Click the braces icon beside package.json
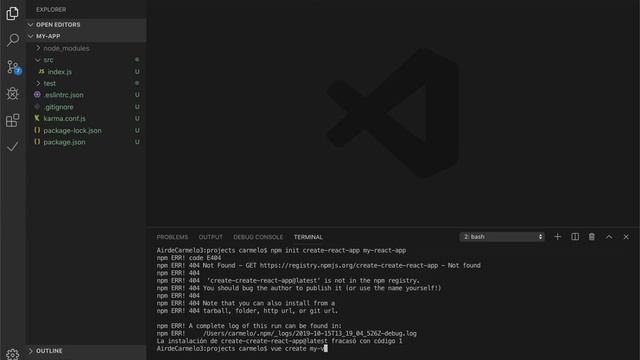 coord(37,142)
